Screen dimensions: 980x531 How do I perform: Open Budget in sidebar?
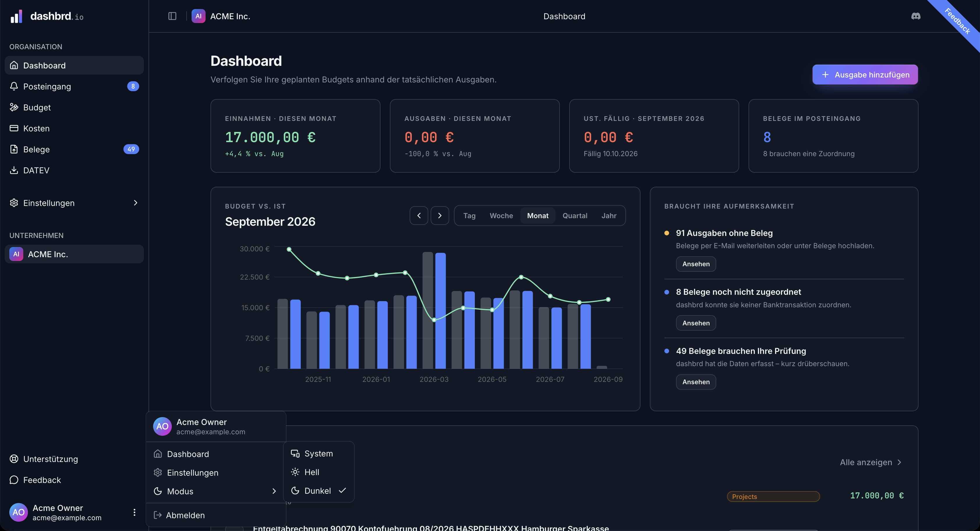(74, 107)
